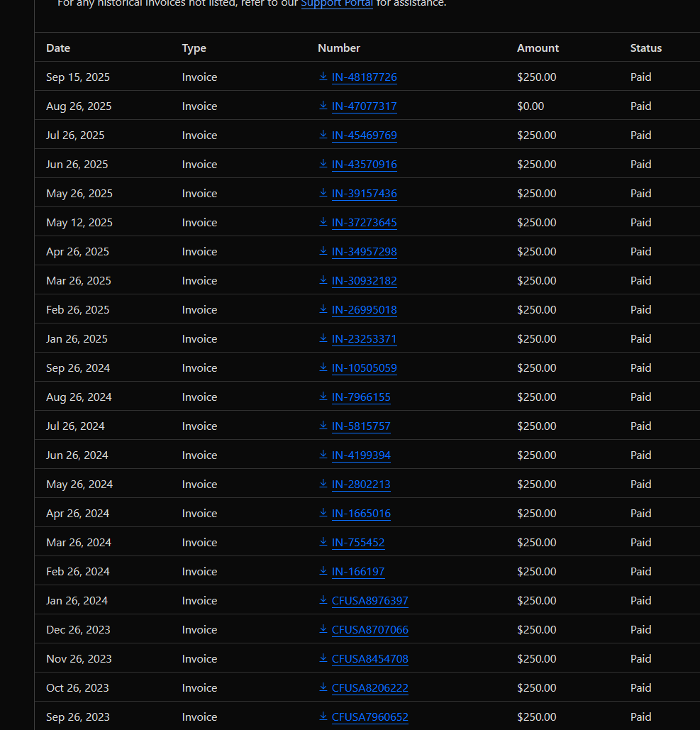Image resolution: width=700 pixels, height=730 pixels.
Task: Open May 12 invoice IN-37273645
Action: (x=365, y=223)
